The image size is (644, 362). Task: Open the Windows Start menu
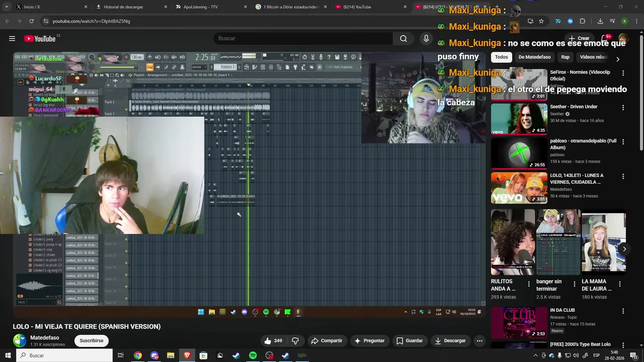click(x=7, y=355)
